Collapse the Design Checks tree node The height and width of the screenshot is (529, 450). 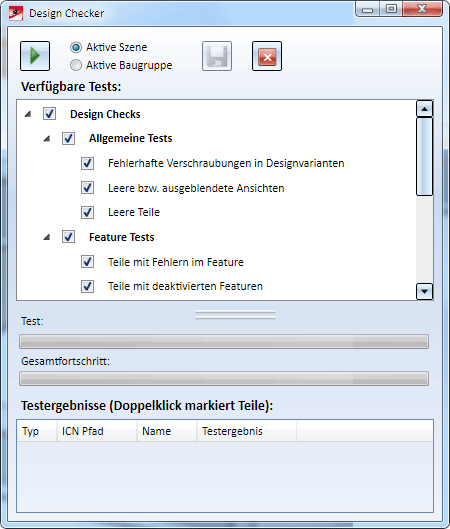28,114
